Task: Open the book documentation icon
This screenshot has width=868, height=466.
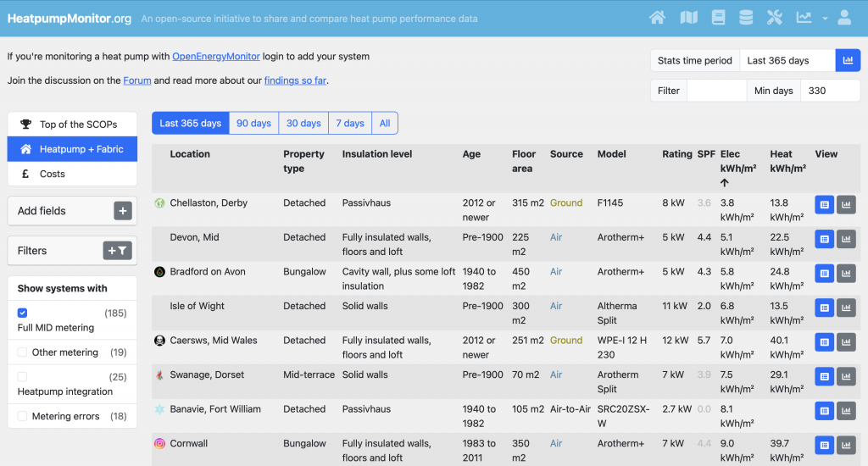Action: pyautogui.click(x=719, y=18)
